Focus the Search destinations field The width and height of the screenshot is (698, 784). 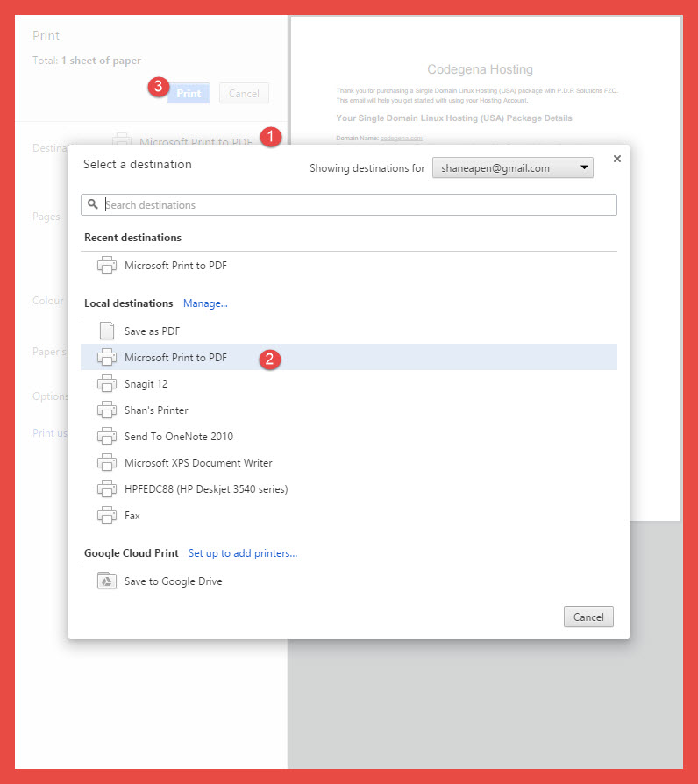coord(348,204)
